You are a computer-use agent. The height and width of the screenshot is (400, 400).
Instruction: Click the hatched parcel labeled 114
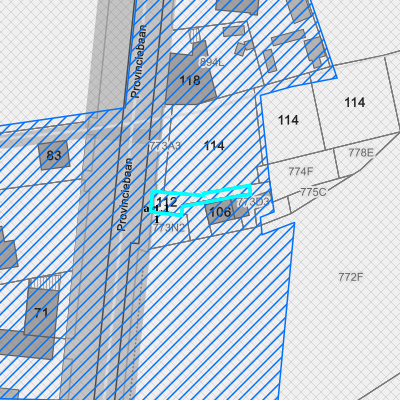[214, 146]
